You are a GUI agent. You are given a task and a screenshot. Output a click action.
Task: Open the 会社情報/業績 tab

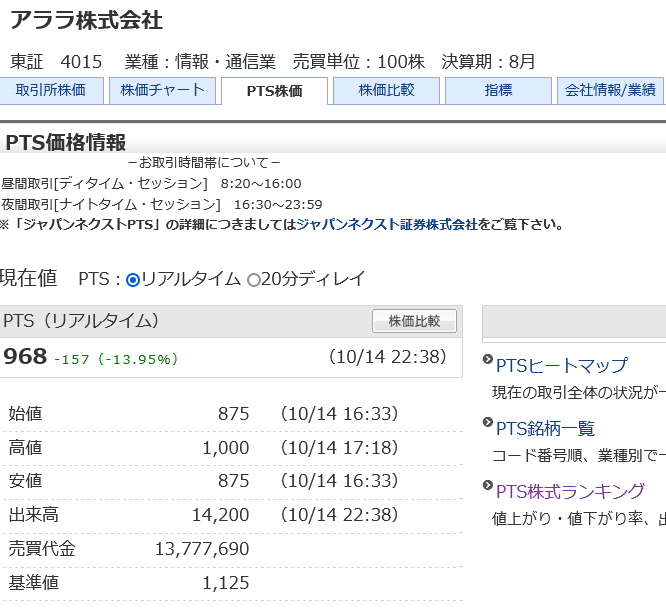pyautogui.click(x=610, y=90)
